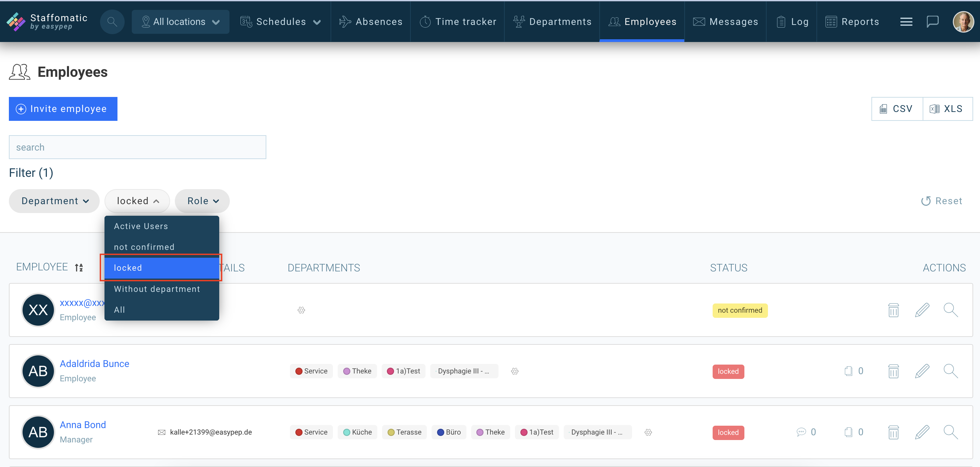This screenshot has width=980, height=467.
Task: Click Anna Bond's Küche department tag
Action: point(358,433)
